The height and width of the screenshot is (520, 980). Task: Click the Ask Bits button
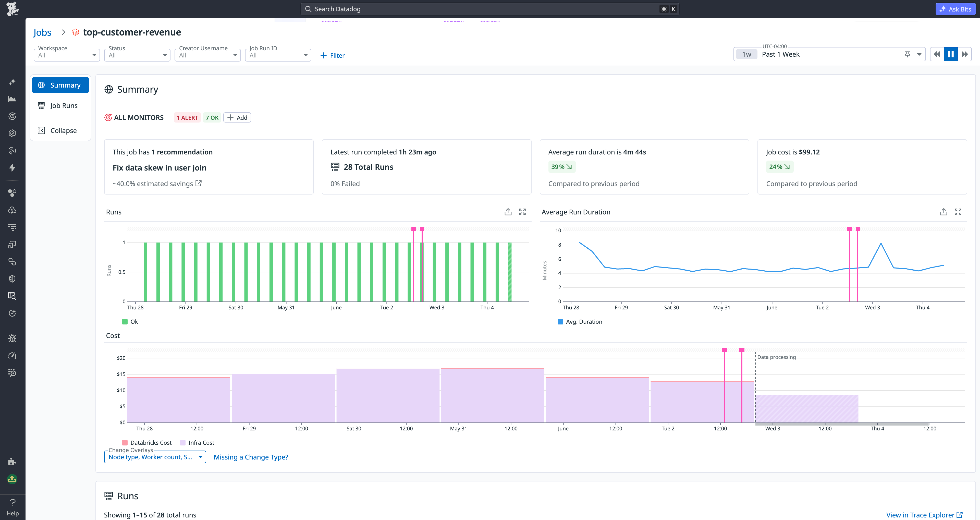[955, 9]
